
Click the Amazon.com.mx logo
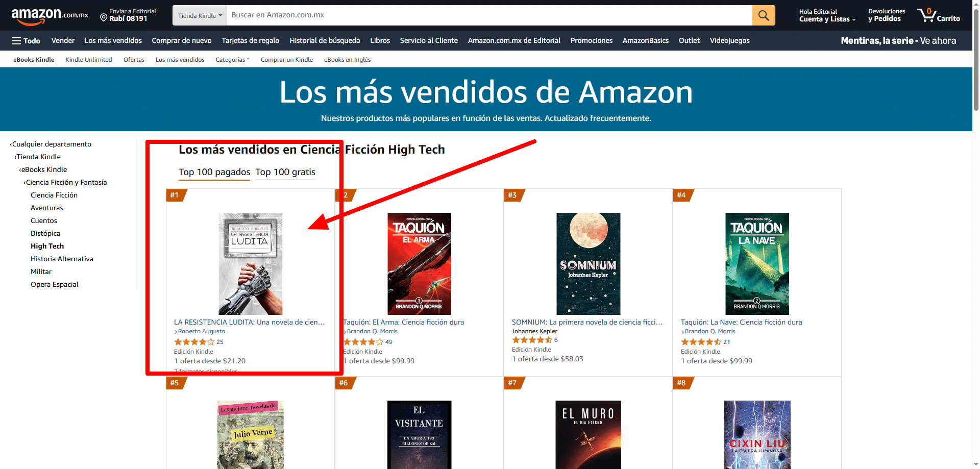[x=50, y=16]
